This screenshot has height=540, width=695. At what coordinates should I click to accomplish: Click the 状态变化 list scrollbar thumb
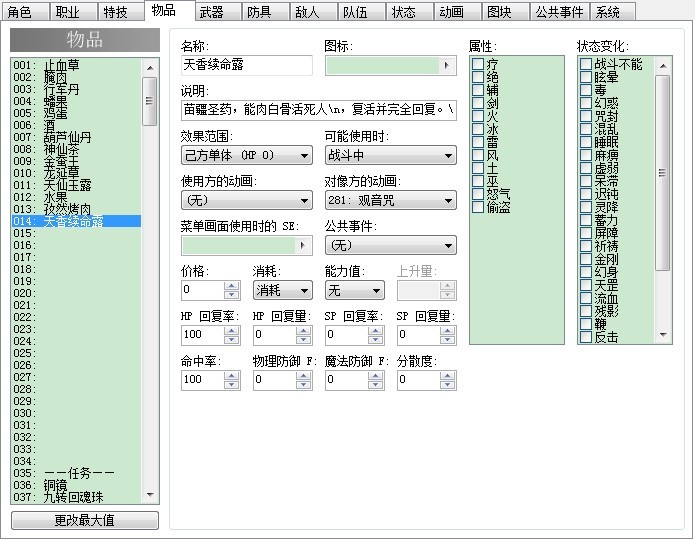tap(663, 172)
